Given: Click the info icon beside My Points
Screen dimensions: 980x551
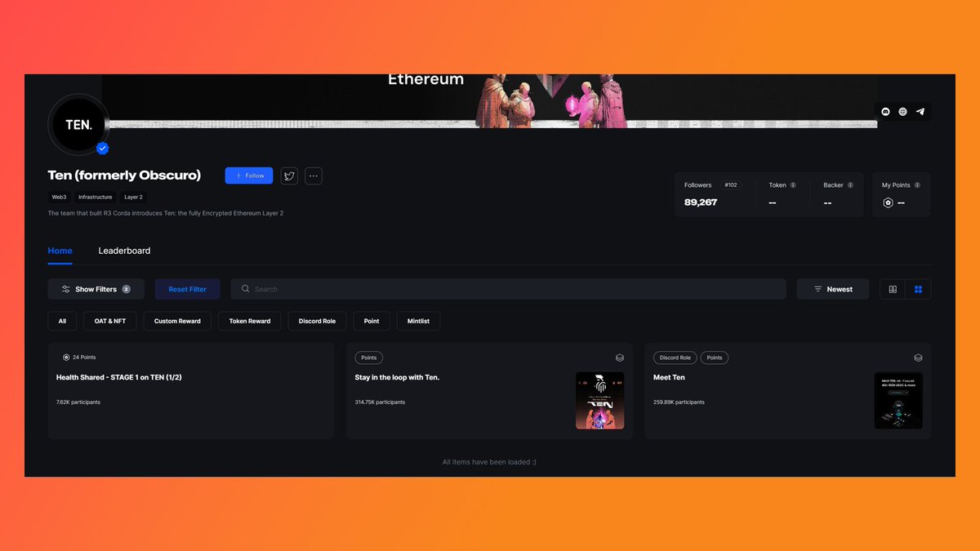Looking at the screenshot, I should [x=917, y=185].
